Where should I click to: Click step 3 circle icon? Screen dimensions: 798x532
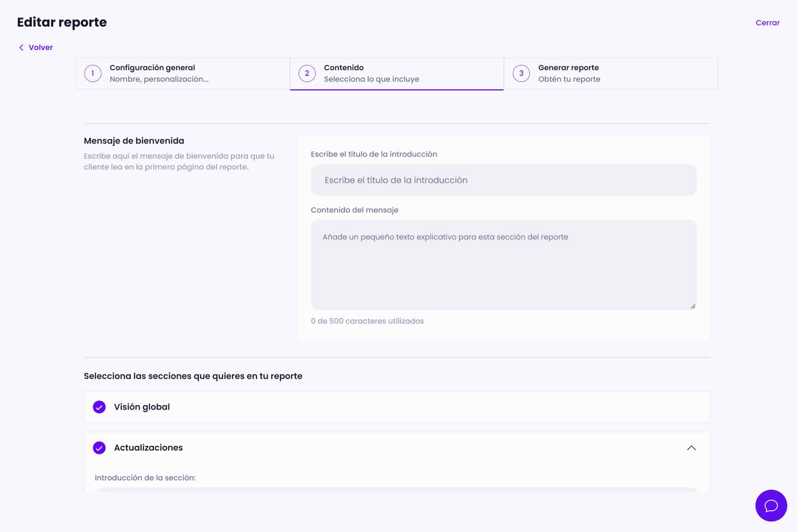(x=521, y=73)
